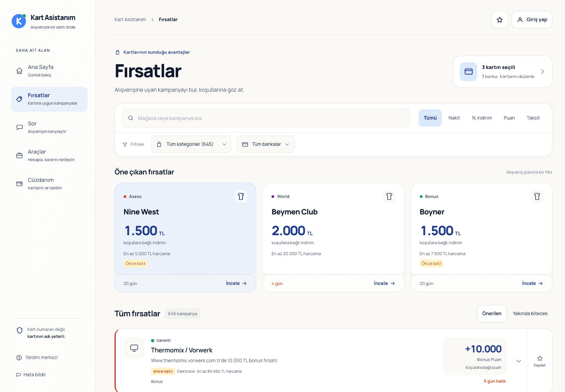Open Yardım merkezi link
The image size is (565, 392).
coord(42,358)
